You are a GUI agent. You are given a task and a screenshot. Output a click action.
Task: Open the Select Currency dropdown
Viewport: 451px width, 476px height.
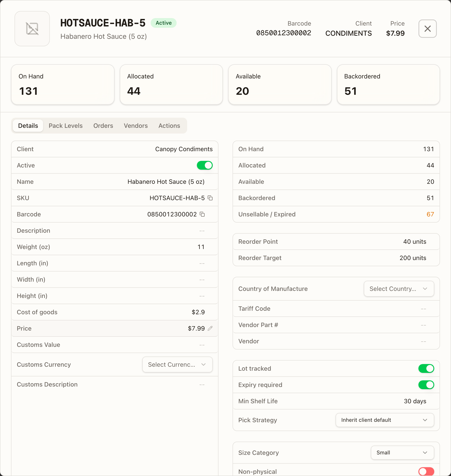click(x=177, y=365)
